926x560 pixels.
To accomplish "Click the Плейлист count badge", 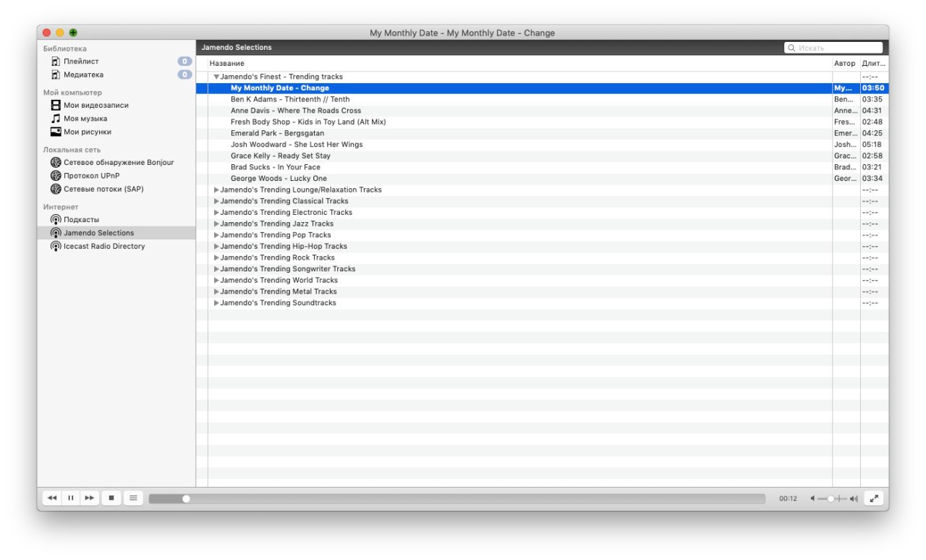I will pos(184,61).
